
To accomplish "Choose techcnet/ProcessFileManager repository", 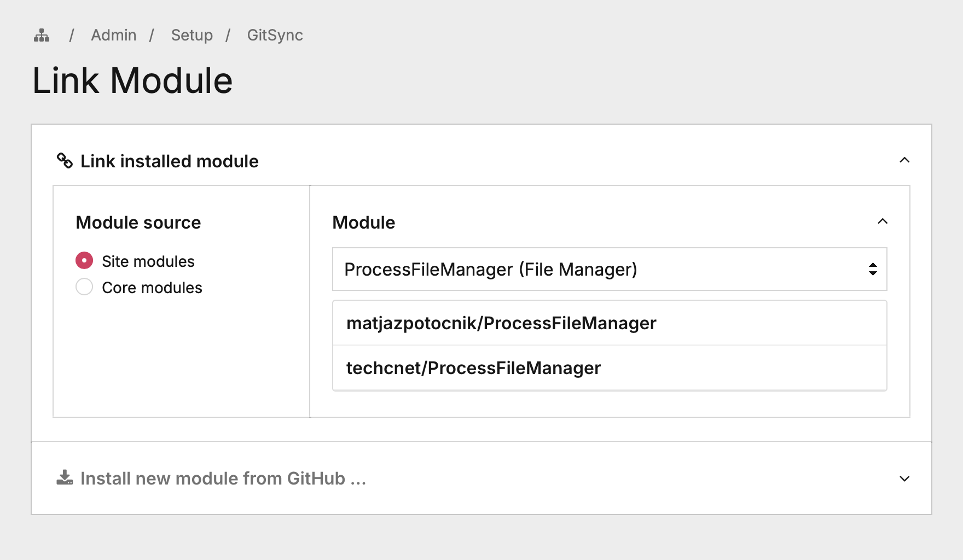I will (473, 368).
